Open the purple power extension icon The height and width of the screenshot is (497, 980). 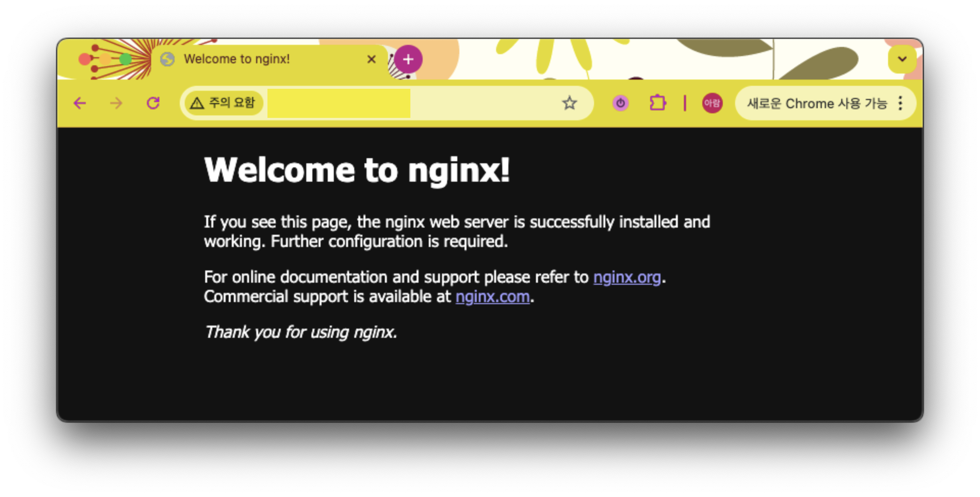(620, 104)
